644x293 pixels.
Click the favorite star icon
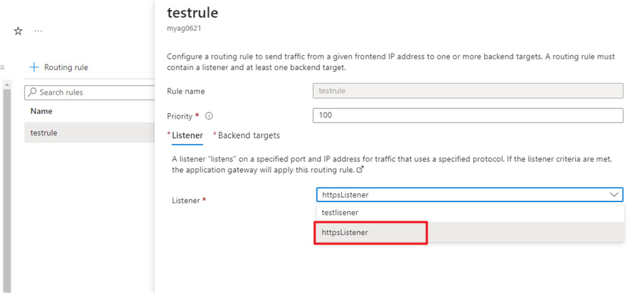(18, 31)
